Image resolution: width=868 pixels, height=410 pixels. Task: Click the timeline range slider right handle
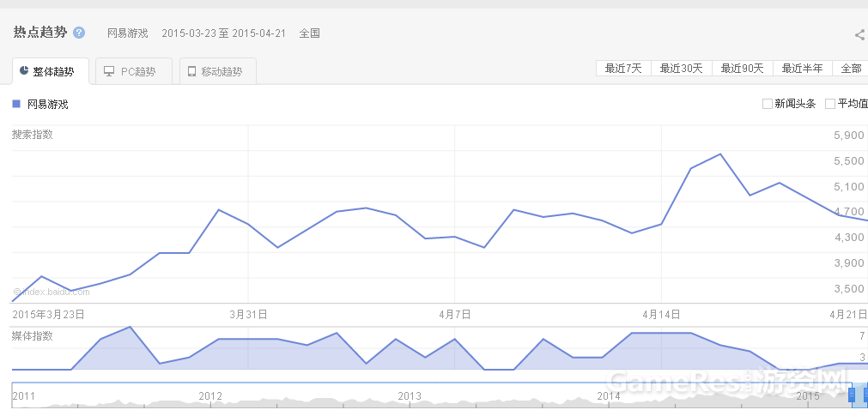coord(865,395)
